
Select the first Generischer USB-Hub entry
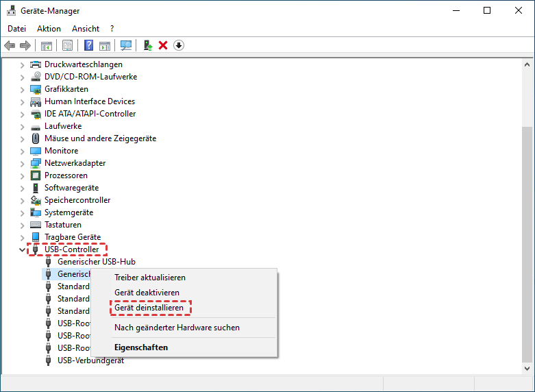[97, 262]
